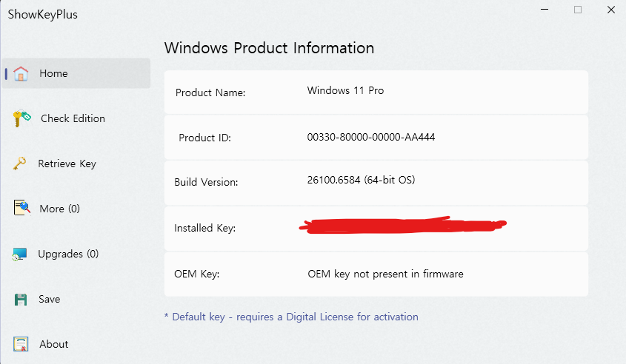626x364 pixels.
Task: Click the Product ID: label
Action: [x=204, y=138]
